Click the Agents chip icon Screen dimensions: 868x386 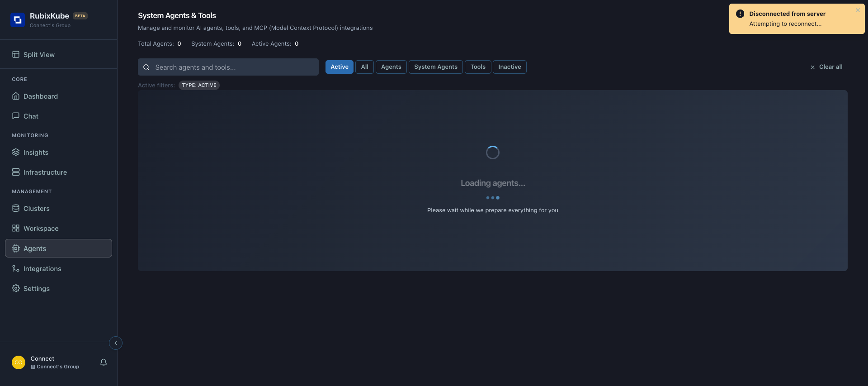coord(16,248)
